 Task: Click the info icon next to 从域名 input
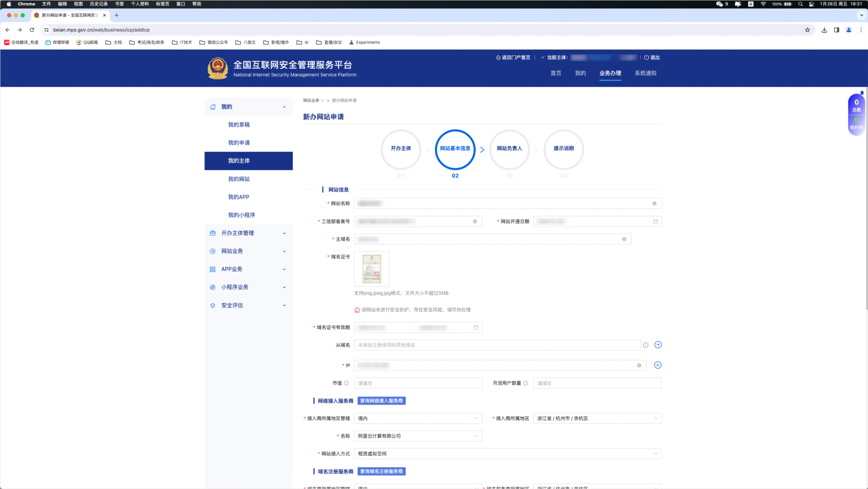click(645, 345)
